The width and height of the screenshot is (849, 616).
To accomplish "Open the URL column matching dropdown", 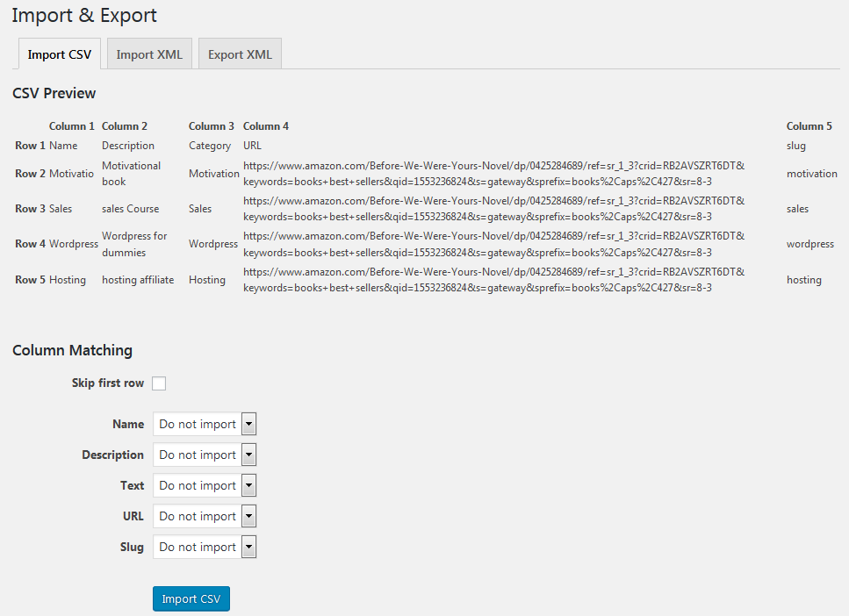I will point(205,516).
